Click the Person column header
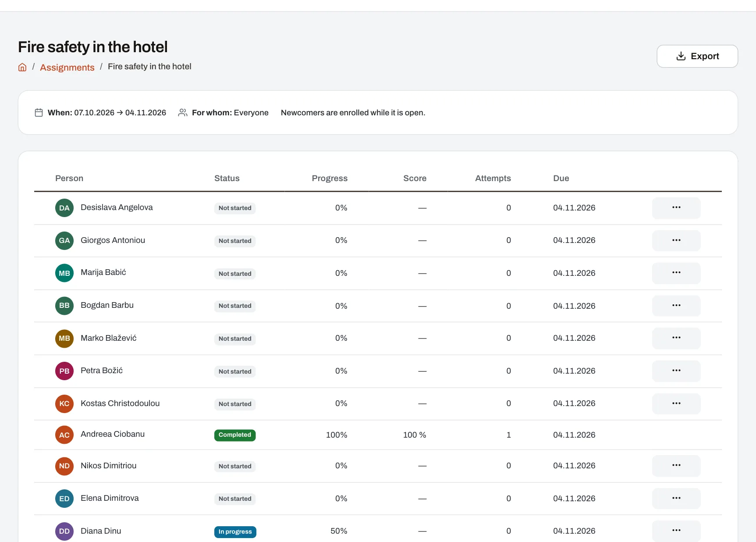The height and width of the screenshot is (542, 756). tap(69, 178)
